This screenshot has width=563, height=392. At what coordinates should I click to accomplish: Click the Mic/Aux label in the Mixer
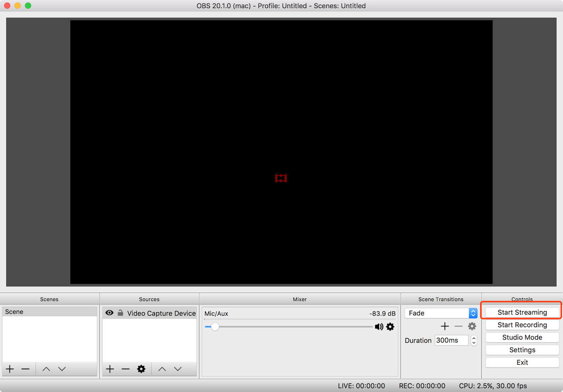click(216, 314)
